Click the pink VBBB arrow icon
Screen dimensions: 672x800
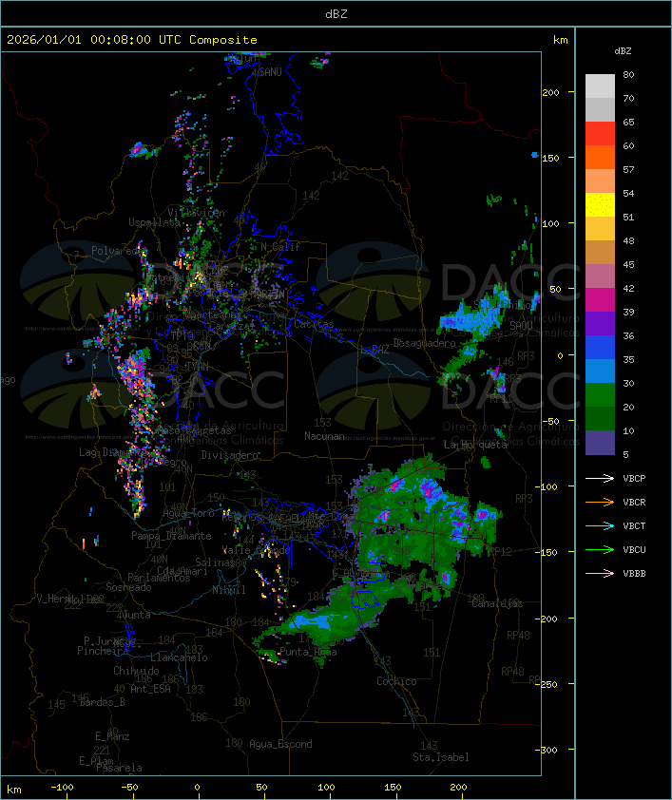click(600, 574)
